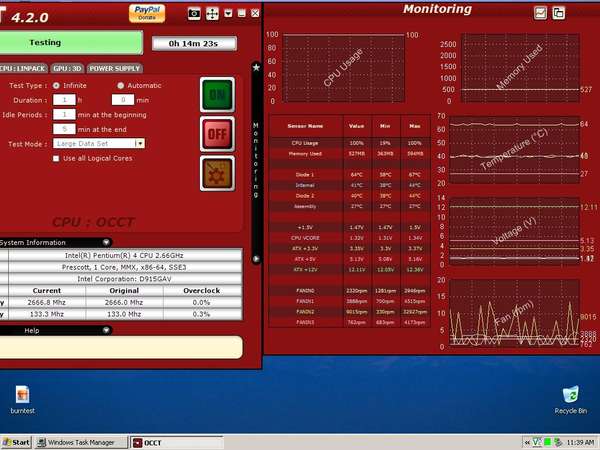Open test options with the gear button
Image resolution: width=600 pixels, height=450 pixels.
[x=217, y=173]
